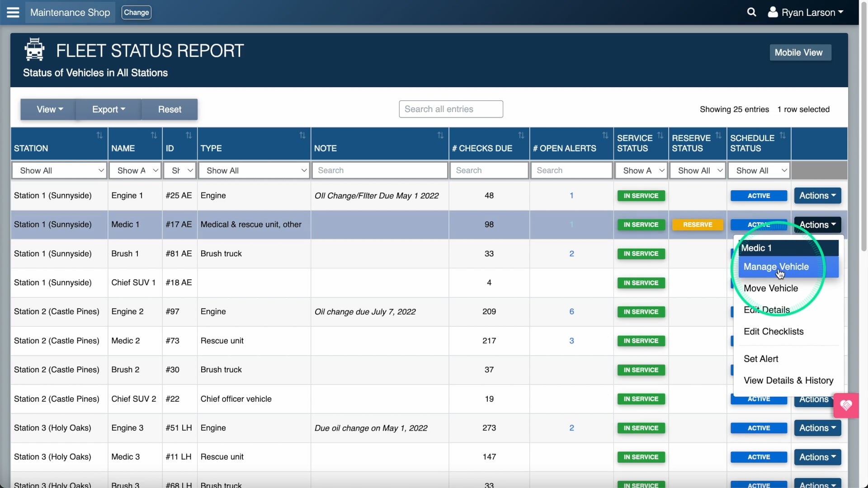Sort the NAME column with its sort icon
Viewport: 868px width, 488px height.
click(x=154, y=135)
